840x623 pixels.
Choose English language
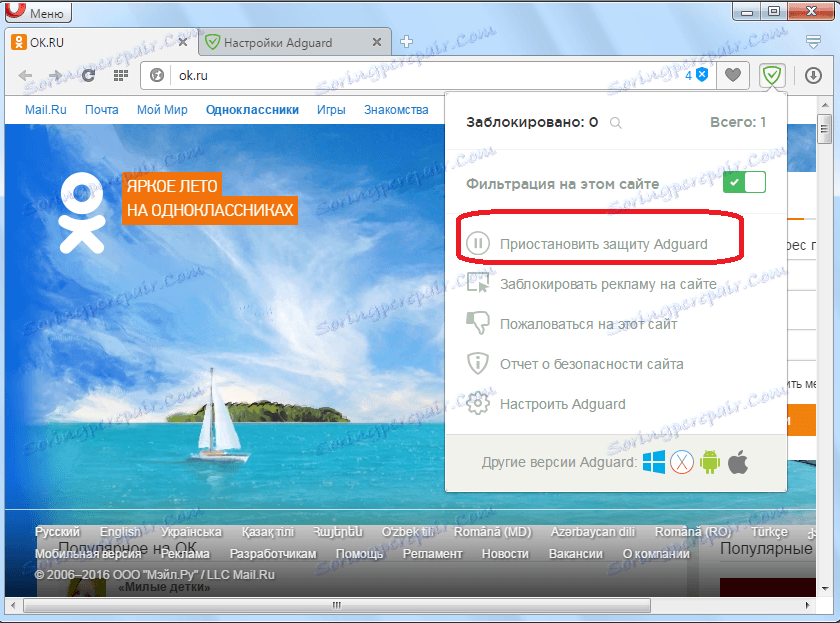tap(120, 532)
